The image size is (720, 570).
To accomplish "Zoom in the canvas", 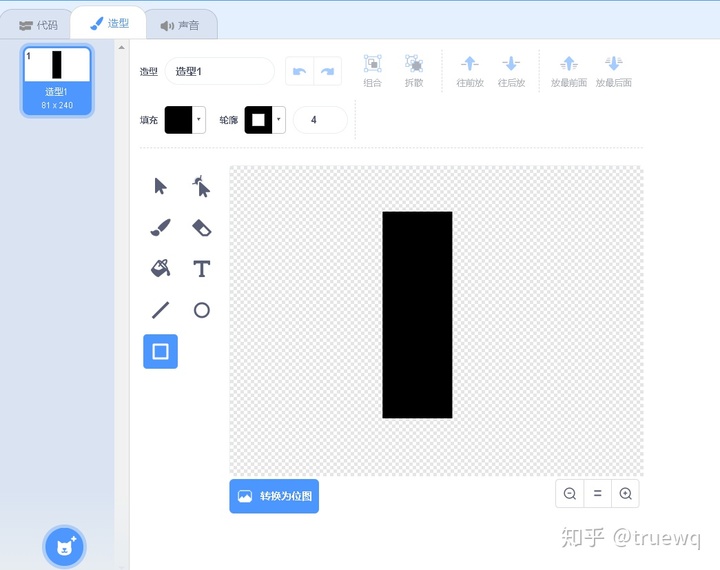I will point(625,494).
